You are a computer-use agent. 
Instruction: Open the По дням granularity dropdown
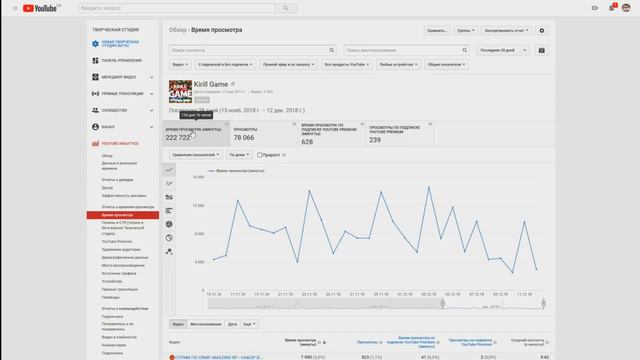[239, 155]
